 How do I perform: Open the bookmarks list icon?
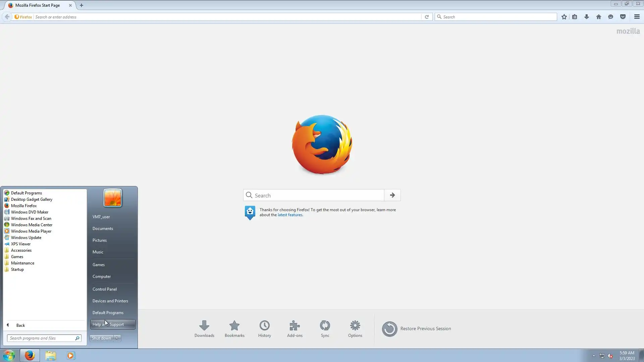click(x=575, y=17)
